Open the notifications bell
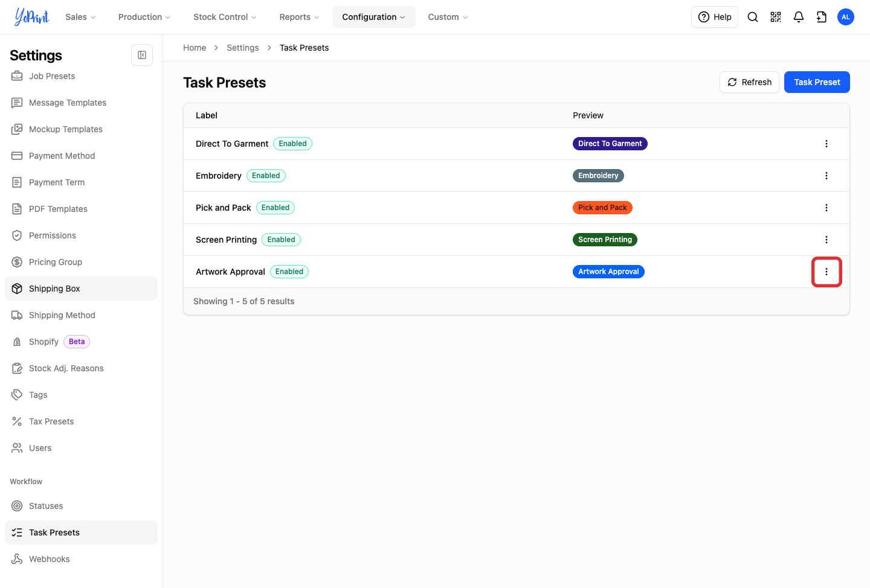Image resolution: width=870 pixels, height=588 pixels. (799, 17)
